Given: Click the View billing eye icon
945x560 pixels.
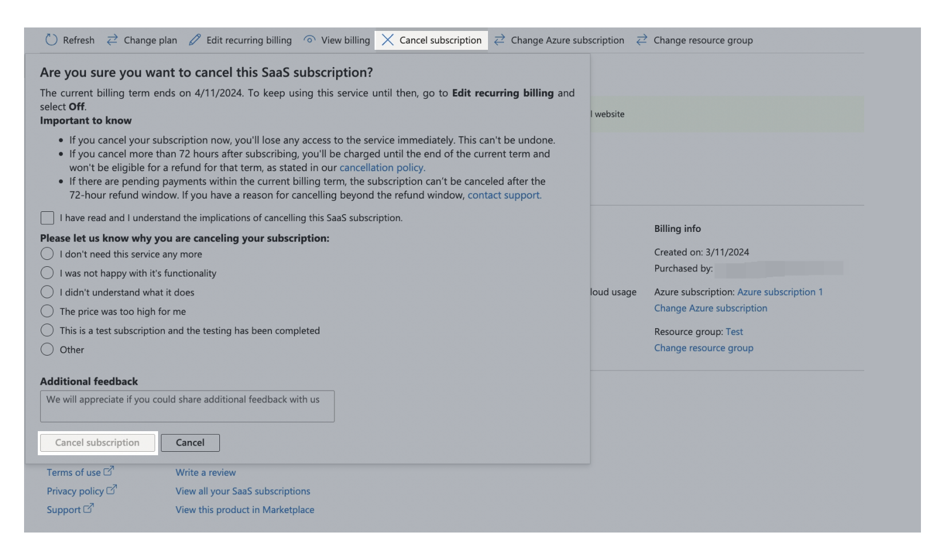Looking at the screenshot, I should pyautogui.click(x=310, y=40).
